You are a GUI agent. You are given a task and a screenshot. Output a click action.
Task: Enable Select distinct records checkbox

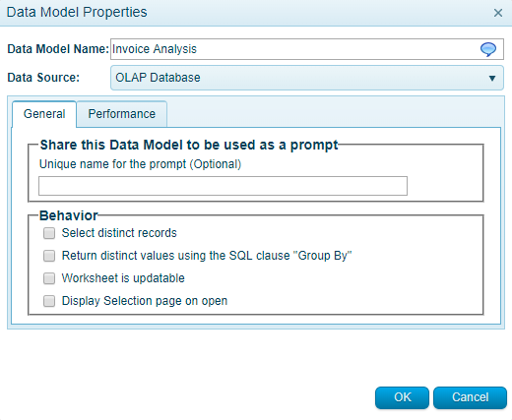49,233
